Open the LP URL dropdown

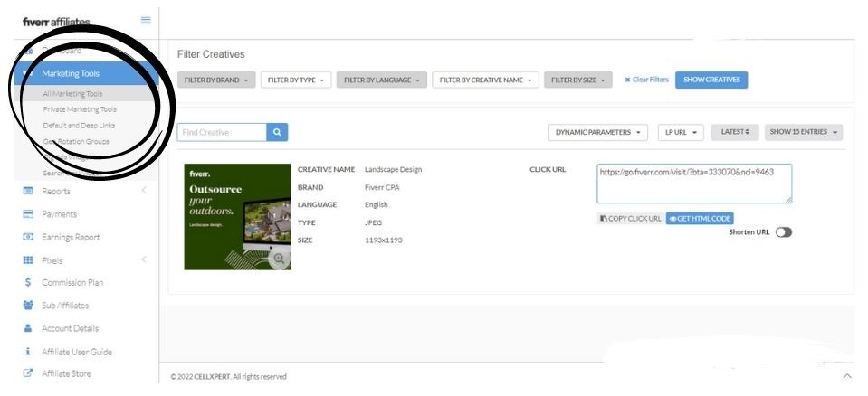point(681,132)
